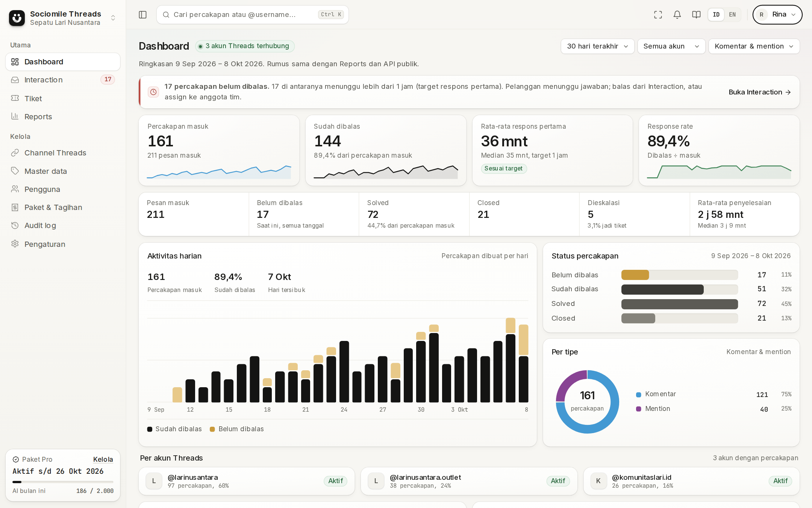Click the R avatar beside Rina

point(762,15)
